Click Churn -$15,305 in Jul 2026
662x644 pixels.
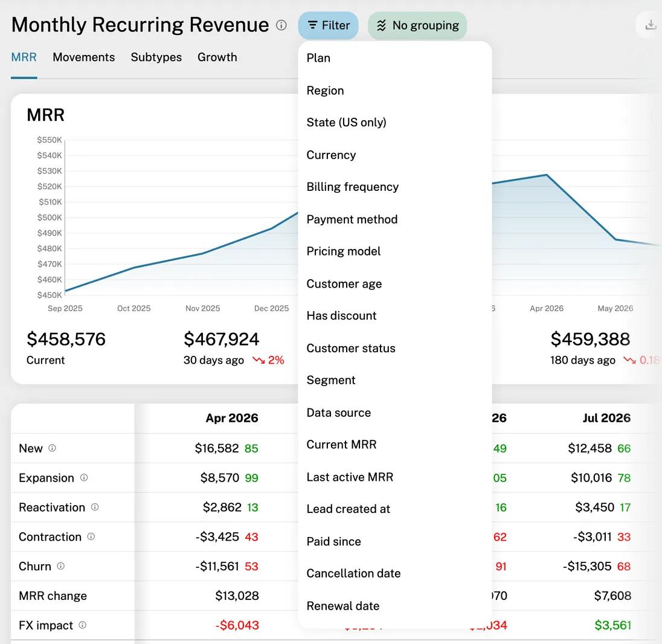tap(587, 566)
